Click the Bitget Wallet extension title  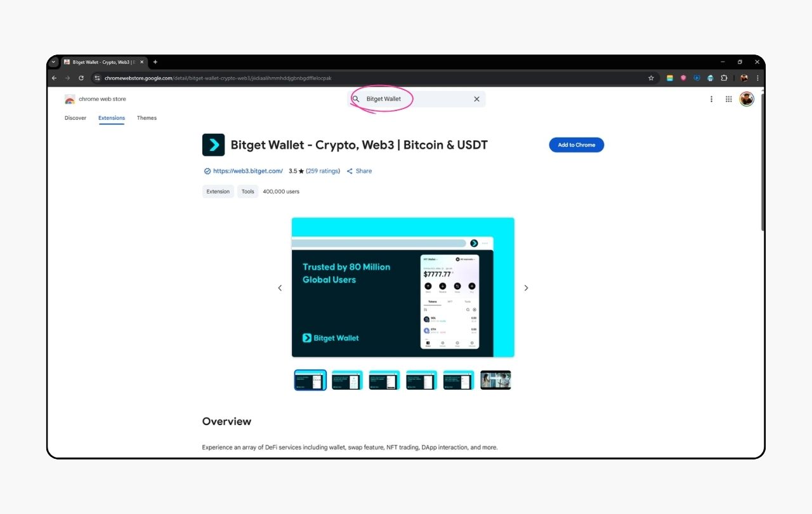359,145
